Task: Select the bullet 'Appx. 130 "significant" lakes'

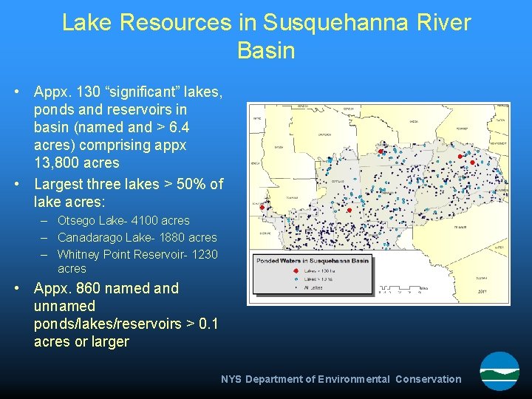Action: (x=129, y=127)
